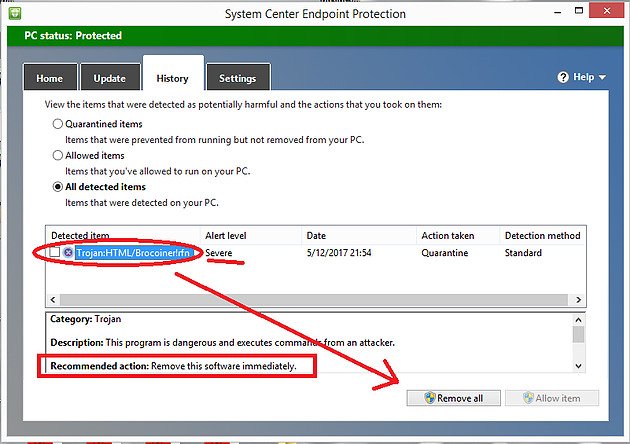Click the Endpoint Protection shield icon in title bar
This screenshot has height=444, width=630.
pos(15,13)
